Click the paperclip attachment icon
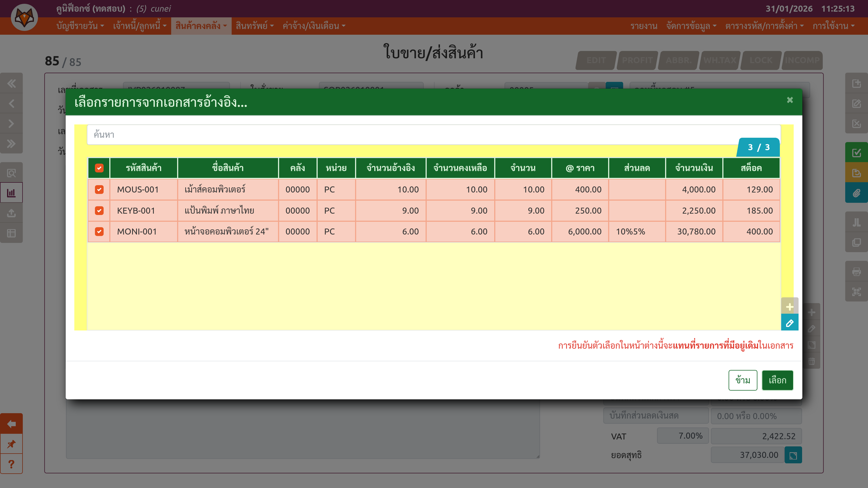Viewport: 868px width, 488px height. click(856, 193)
